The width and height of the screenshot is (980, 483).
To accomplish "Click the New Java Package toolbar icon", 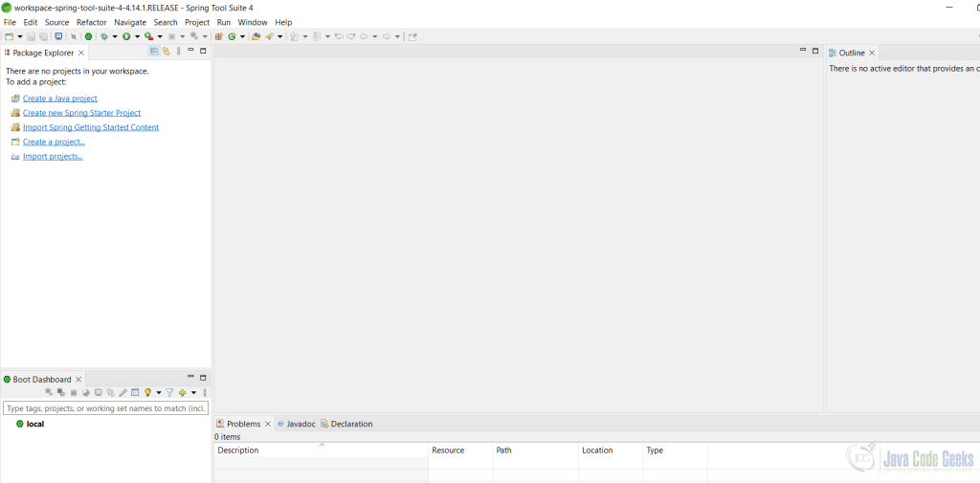I will click(219, 36).
